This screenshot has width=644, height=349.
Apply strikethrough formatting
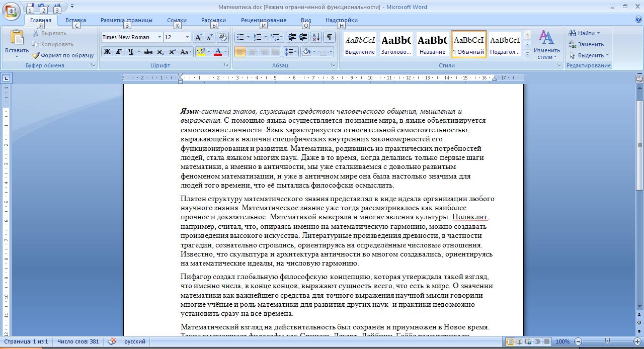pyautogui.click(x=148, y=52)
